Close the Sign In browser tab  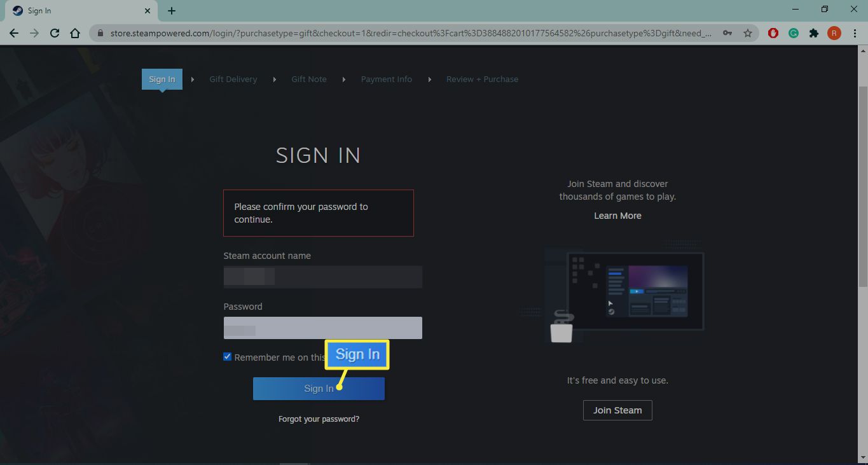[x=148, y=11]
